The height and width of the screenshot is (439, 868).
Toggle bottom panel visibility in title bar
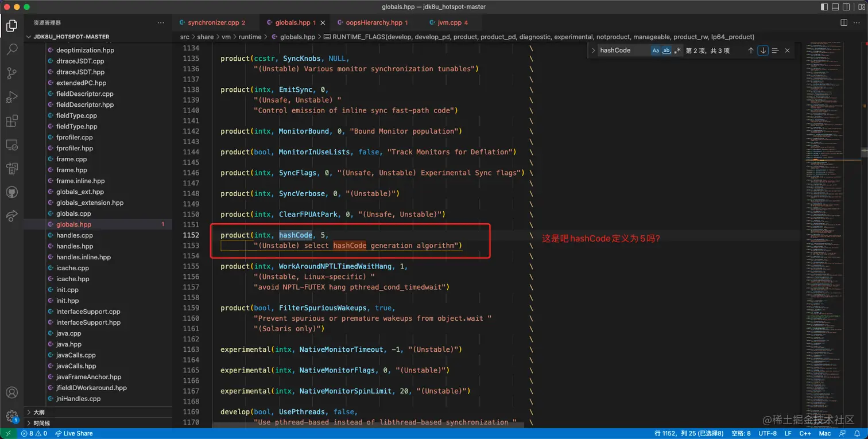pyautogui.click(x=836, y=7)
